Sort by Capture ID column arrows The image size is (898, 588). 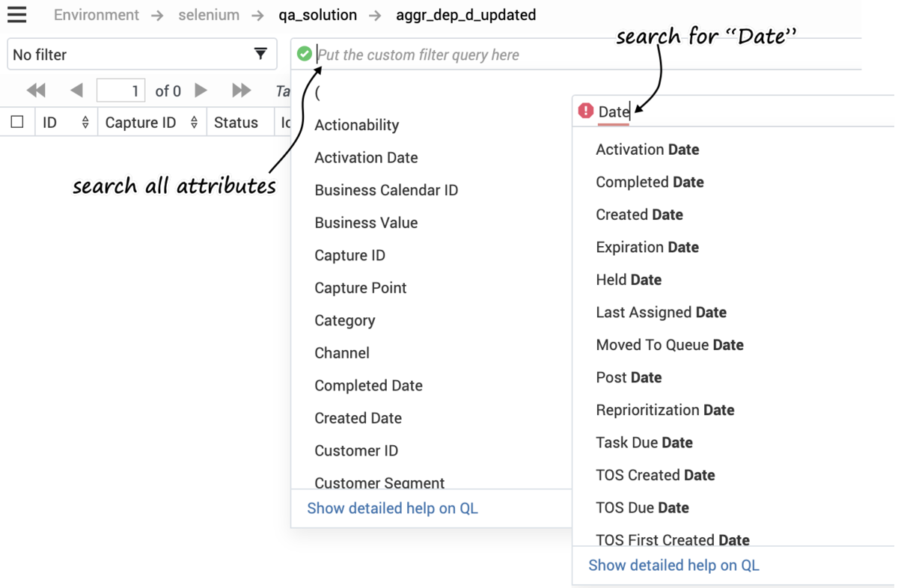click(x=194, y=123)
